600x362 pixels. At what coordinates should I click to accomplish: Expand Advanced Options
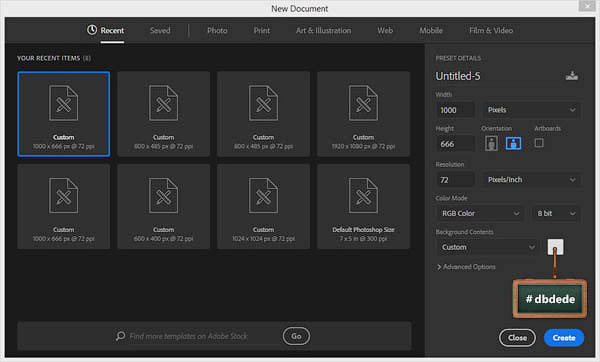tap(466, 267)
